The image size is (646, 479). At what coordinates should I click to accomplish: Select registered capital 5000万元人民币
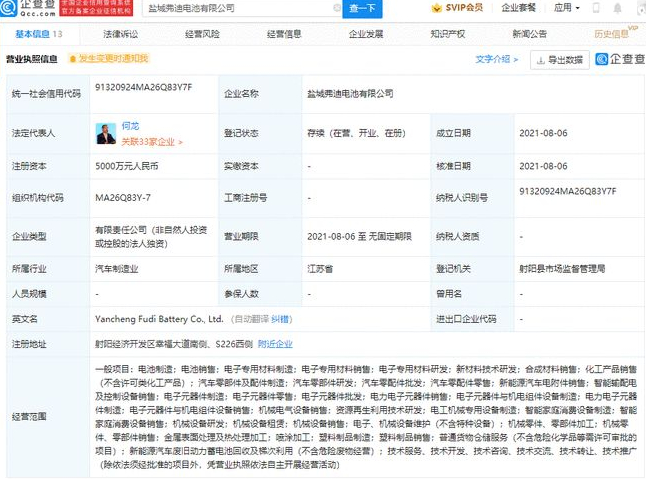pyautogui.click(x=126, y=166)
